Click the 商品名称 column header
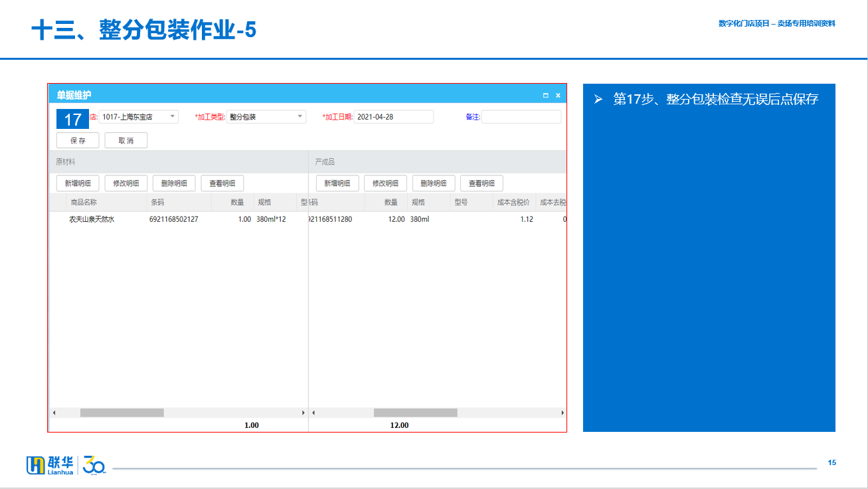 click(x=106, y=202)
